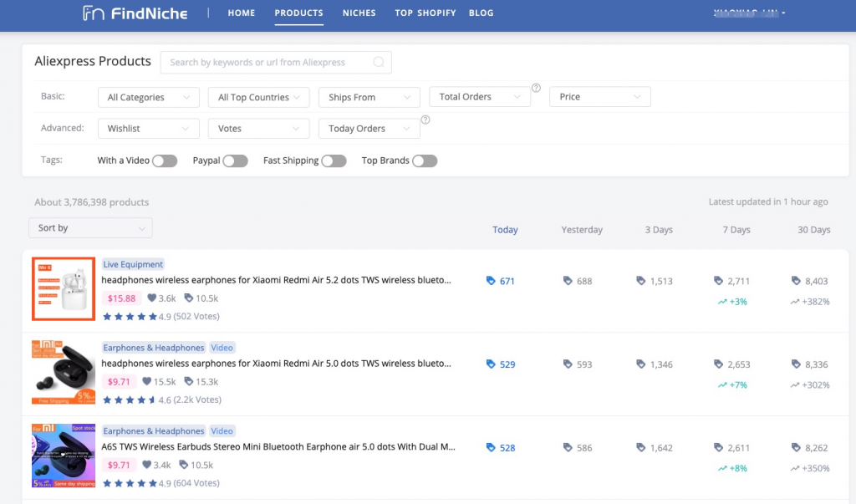Expand the Total Orders filter dropdown
This screenshot has height=504, width=856.
(480, 97)
